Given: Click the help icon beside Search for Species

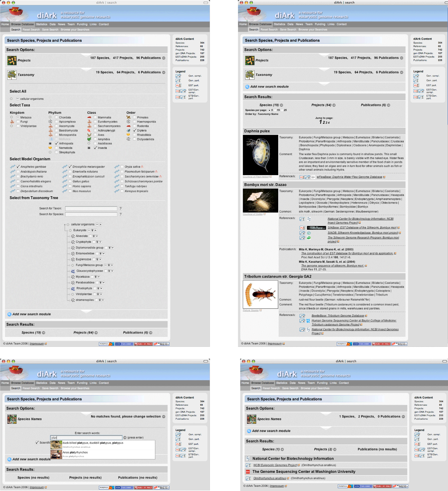Looking at the screenshot, I should 121,214.
